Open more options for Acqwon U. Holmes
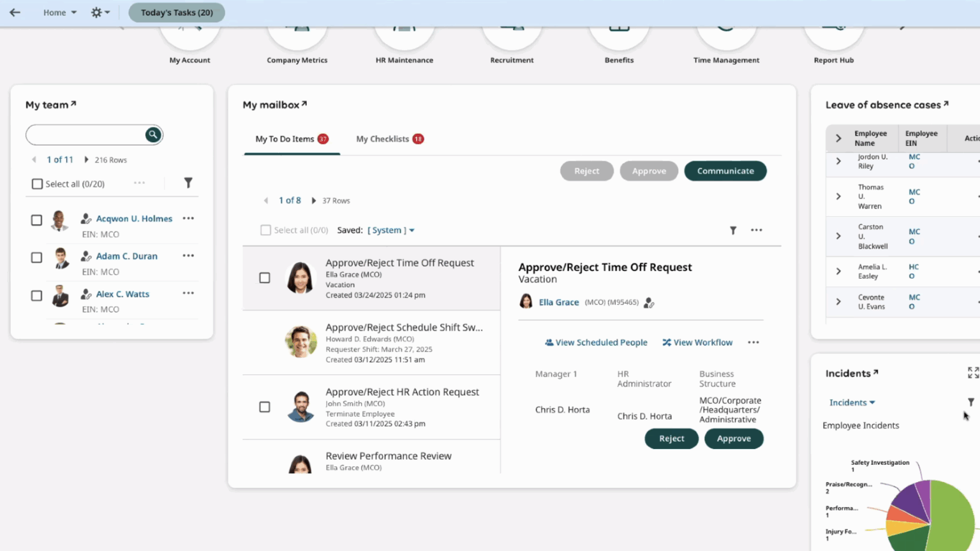Viewport: 980px width, 551px height. 188,218
